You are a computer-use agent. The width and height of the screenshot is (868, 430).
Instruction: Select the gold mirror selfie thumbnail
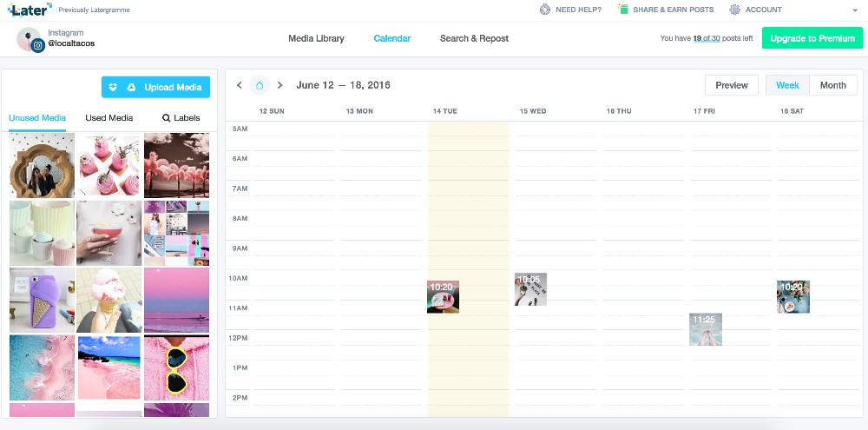[42, 166]
